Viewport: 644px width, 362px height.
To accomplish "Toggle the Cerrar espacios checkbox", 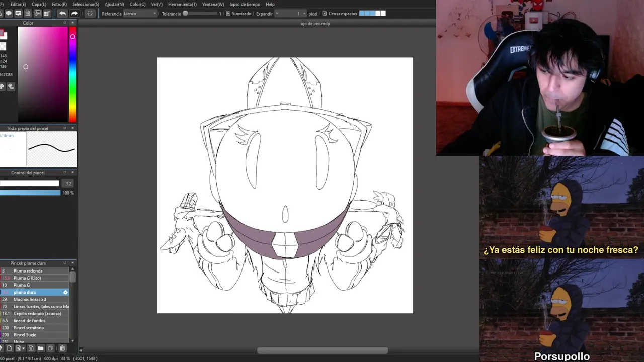I will click(x=324, y=14).
